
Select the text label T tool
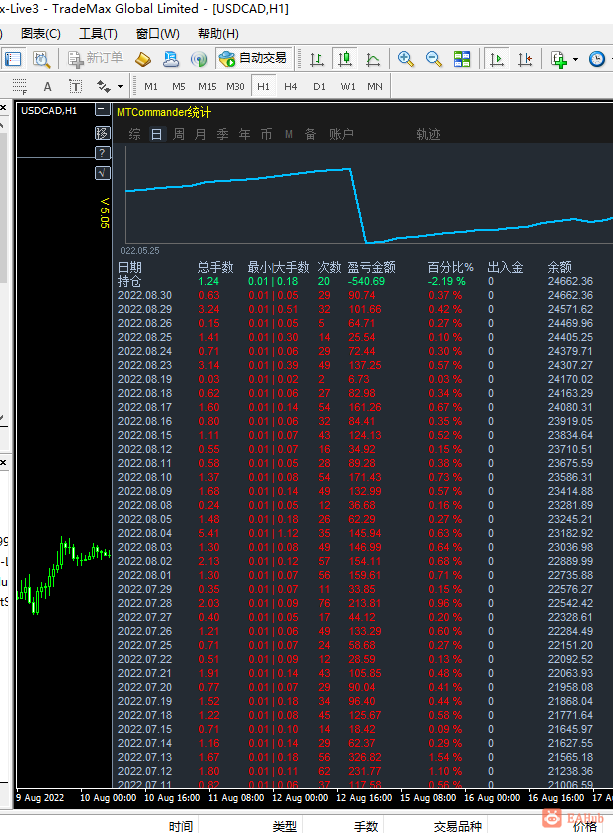click(75, 87)
